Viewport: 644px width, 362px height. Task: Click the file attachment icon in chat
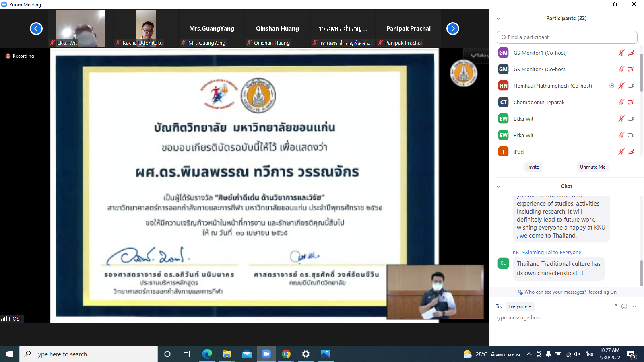(x=615, y=306)
